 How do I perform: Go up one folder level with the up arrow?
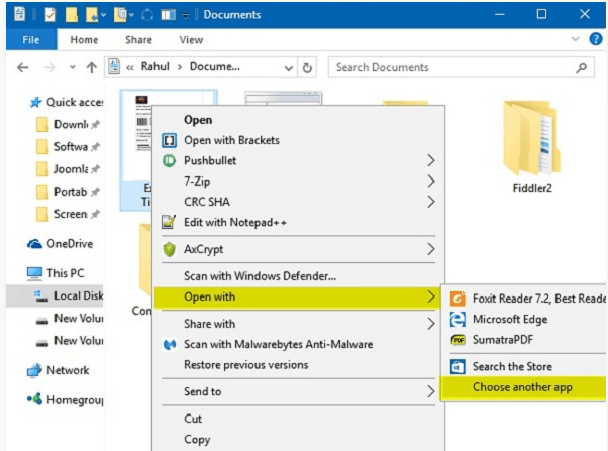pos(91,68)
